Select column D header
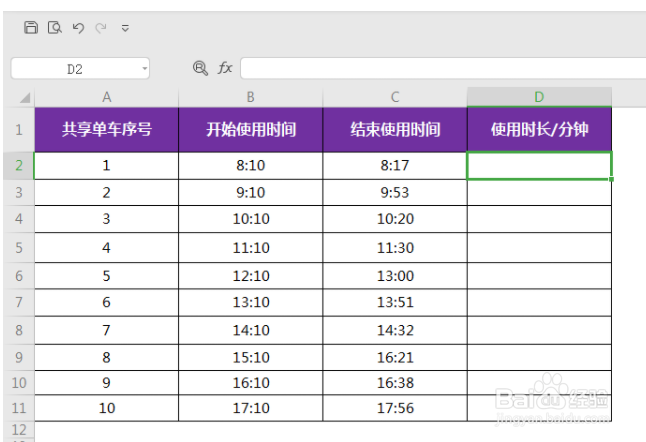 click(x=539, y=97)
